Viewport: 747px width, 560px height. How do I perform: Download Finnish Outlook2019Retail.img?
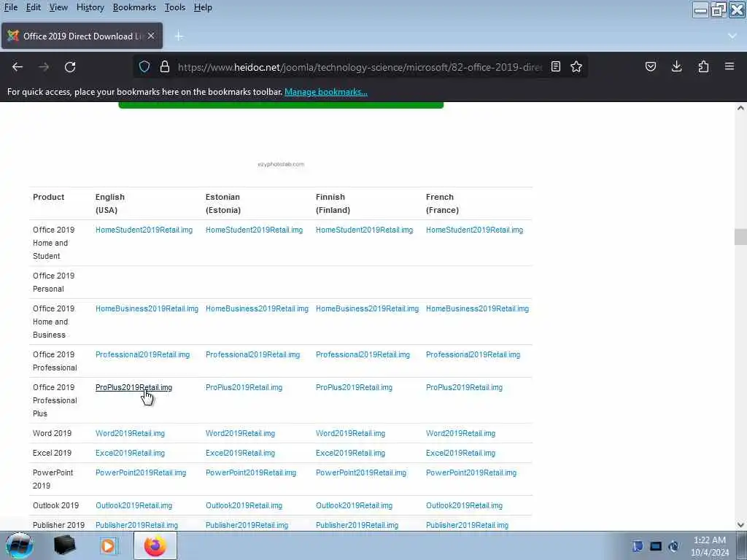tap(354, 506)
